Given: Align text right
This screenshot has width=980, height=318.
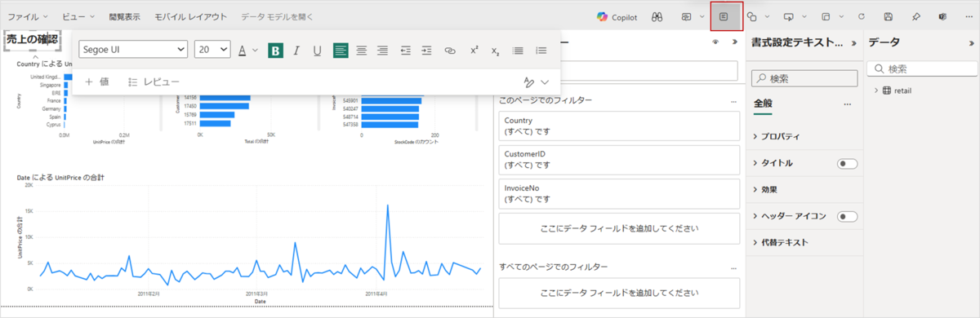Looking at the screenshot, I should [x=382, y=51].
